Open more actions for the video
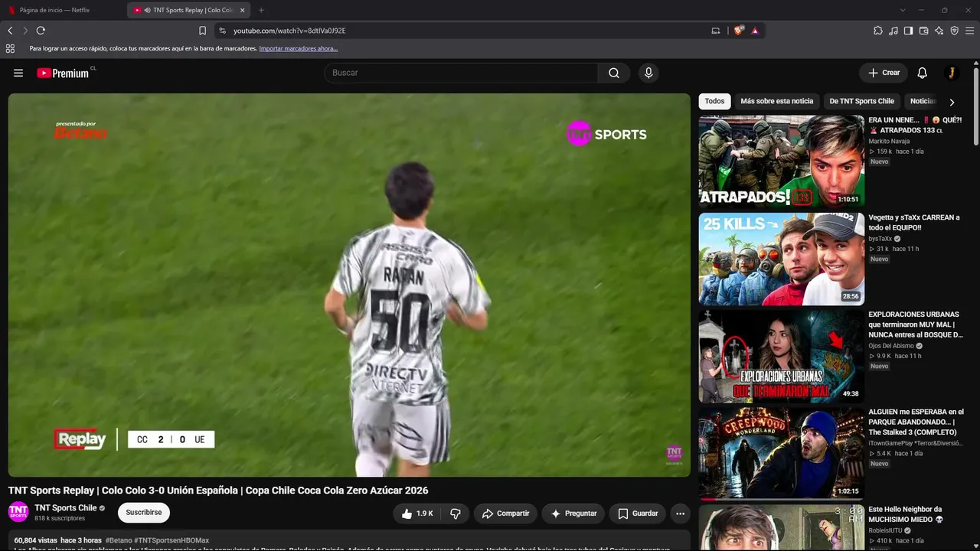The height and width of the screenshot is (551, 980). pos(680,514)
